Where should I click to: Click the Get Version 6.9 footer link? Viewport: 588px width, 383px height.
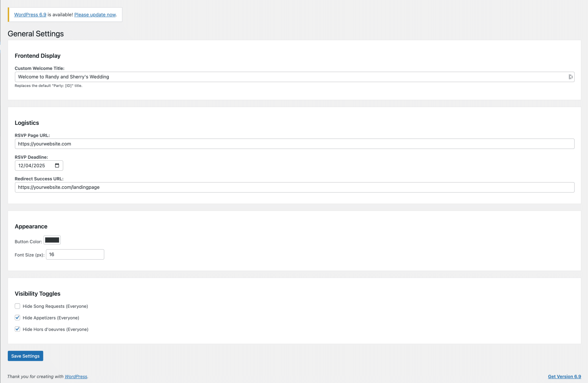click(x=564, y=376)
